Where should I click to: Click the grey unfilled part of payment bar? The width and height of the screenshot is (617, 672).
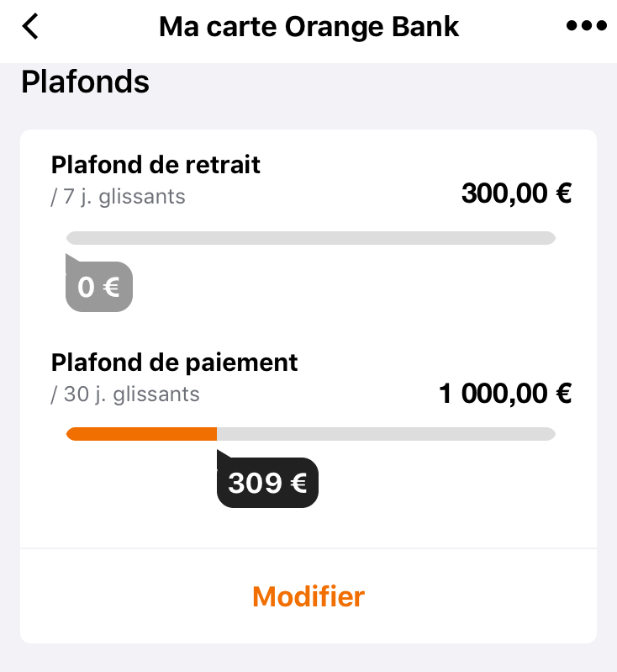pyautogui.click(x=387, y=434)
